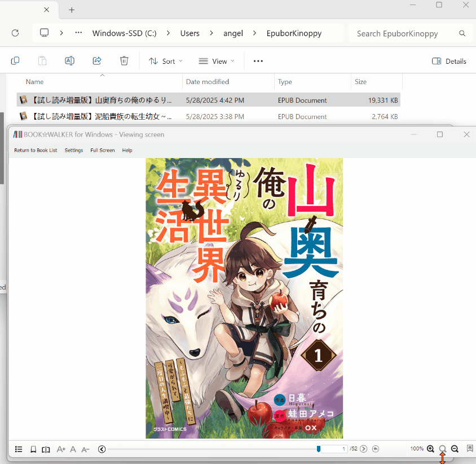The width and height of the screenshot is (476, 464).
Task: Sort by the Date modified column header
Action: [208, 82]
